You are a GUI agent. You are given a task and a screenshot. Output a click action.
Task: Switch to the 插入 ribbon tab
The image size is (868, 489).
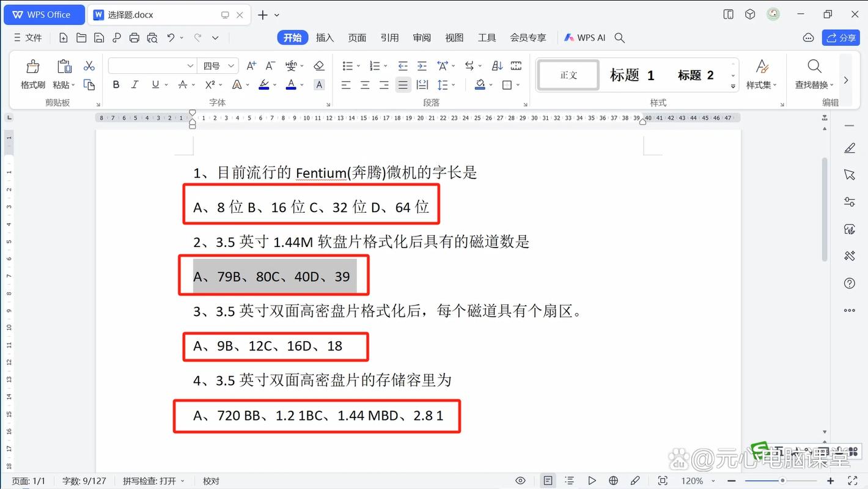[x=325, y=37]
